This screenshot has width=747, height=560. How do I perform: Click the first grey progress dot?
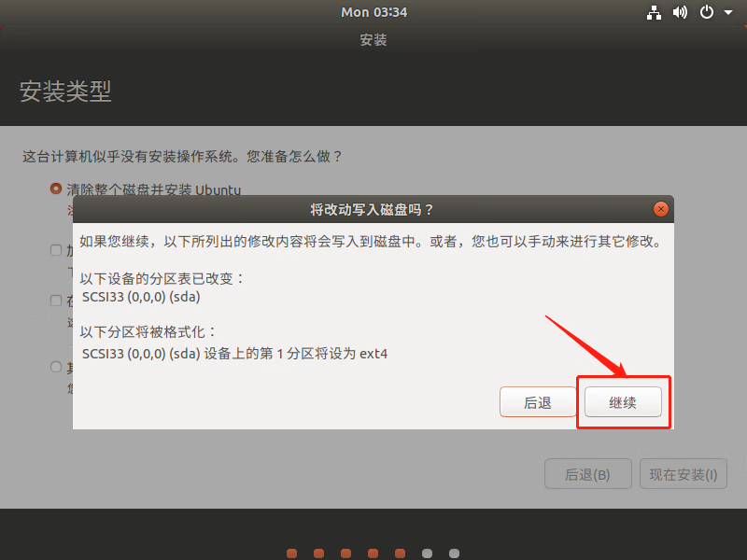pos(428,553)
